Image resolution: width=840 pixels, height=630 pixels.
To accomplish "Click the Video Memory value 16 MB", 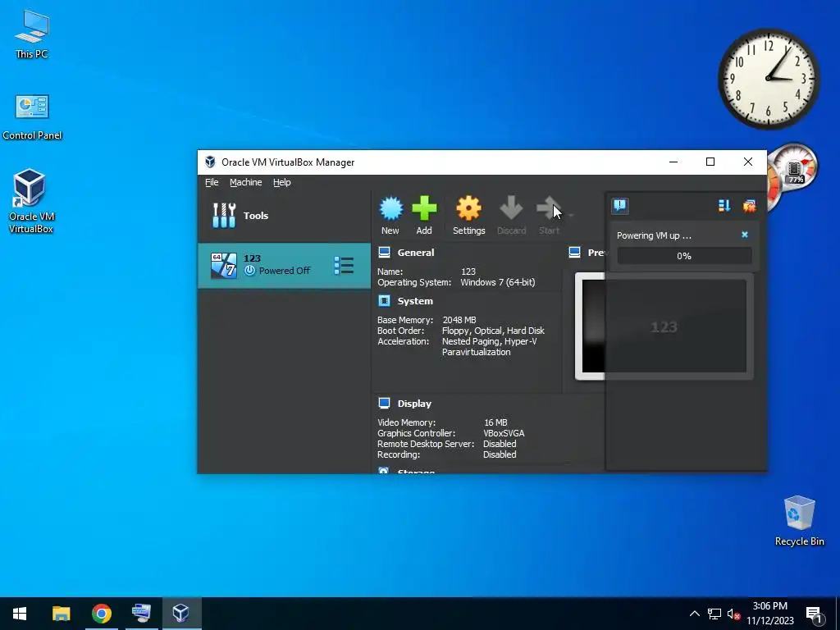I will point(495,422).
